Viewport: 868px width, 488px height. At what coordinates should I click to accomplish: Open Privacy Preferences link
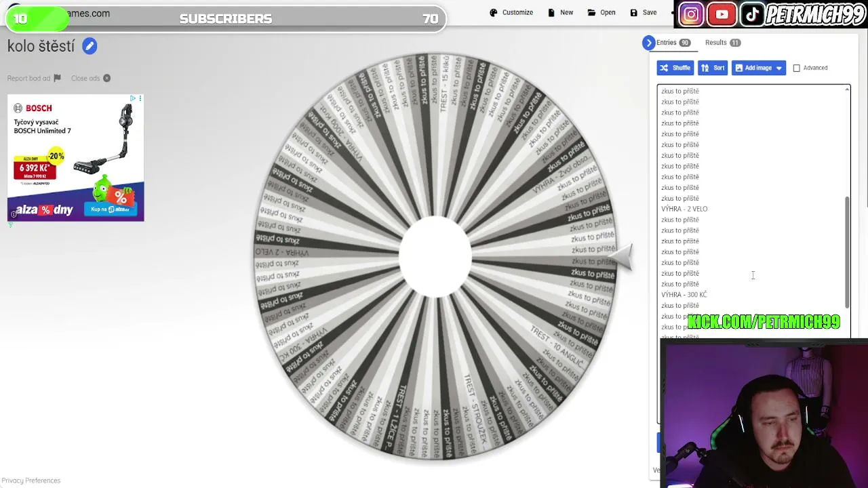coord(31,481)
